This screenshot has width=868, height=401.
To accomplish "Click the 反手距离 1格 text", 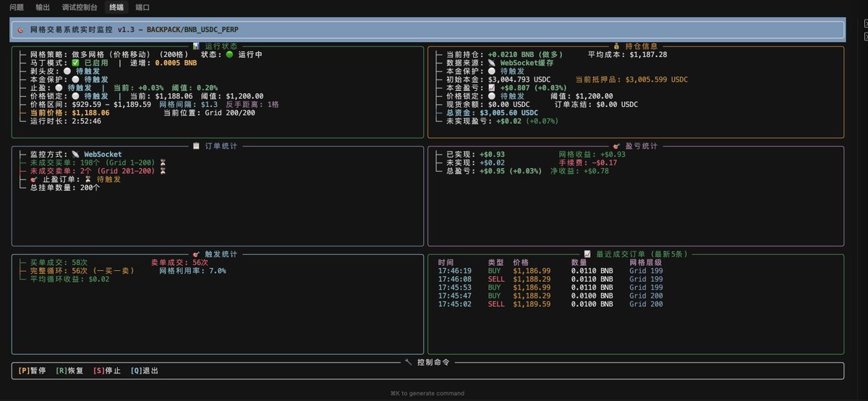I will 252,104.
